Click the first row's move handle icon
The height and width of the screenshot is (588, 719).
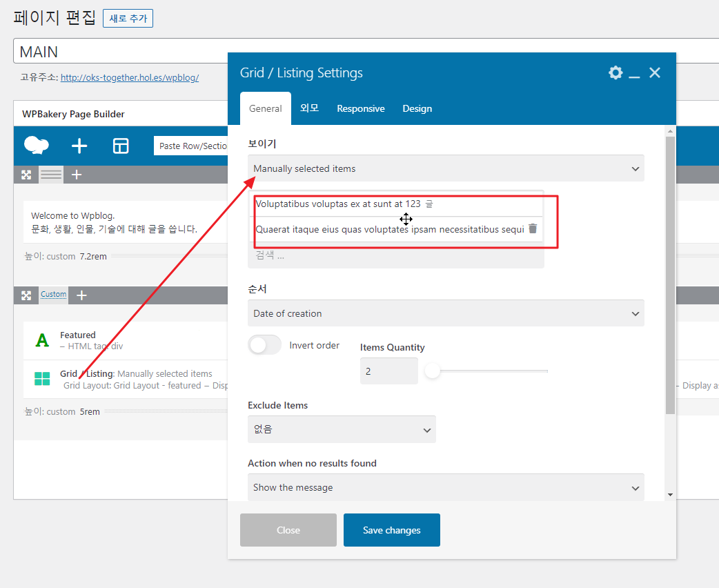click(x=26, y=175)
